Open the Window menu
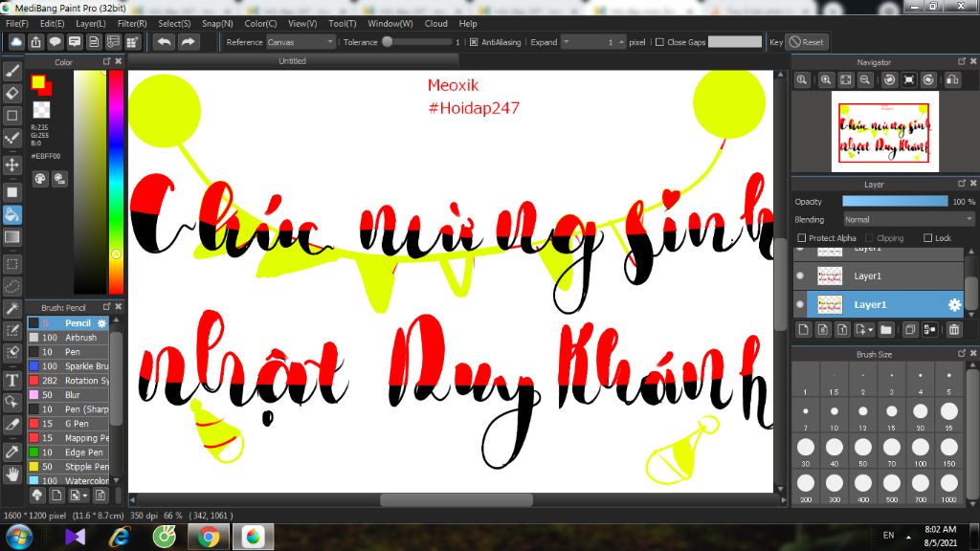Screen dimensions: 980x551 (x=390, y=23)
